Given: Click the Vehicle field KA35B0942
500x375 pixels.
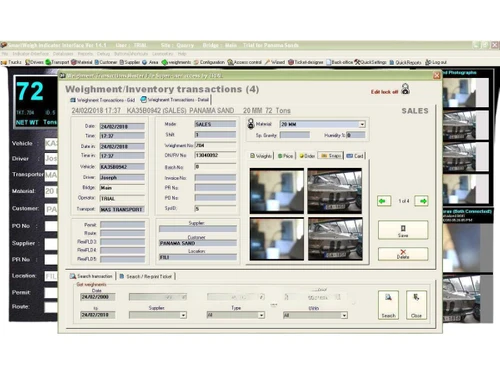Looking at the screenshot, I should point(122,167).
